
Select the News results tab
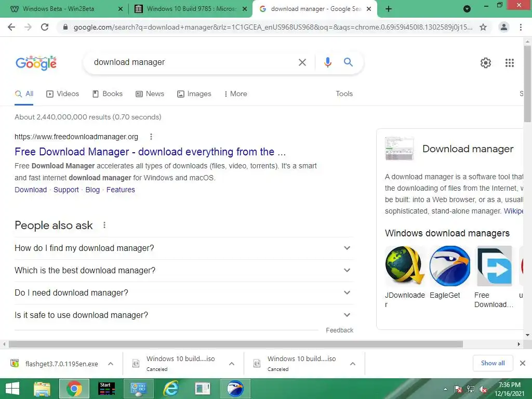(150, 94)
